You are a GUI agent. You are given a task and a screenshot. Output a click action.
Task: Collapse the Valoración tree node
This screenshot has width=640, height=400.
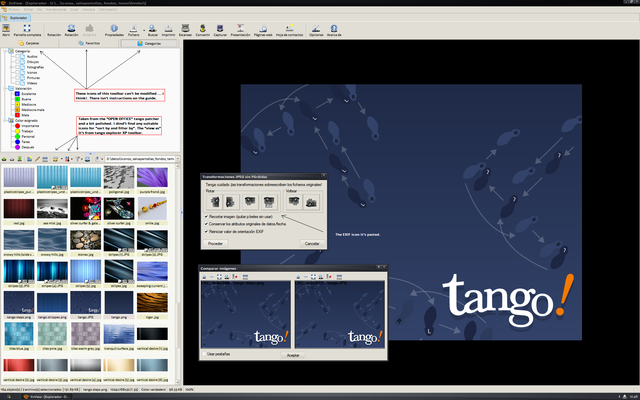coord(6,89)
